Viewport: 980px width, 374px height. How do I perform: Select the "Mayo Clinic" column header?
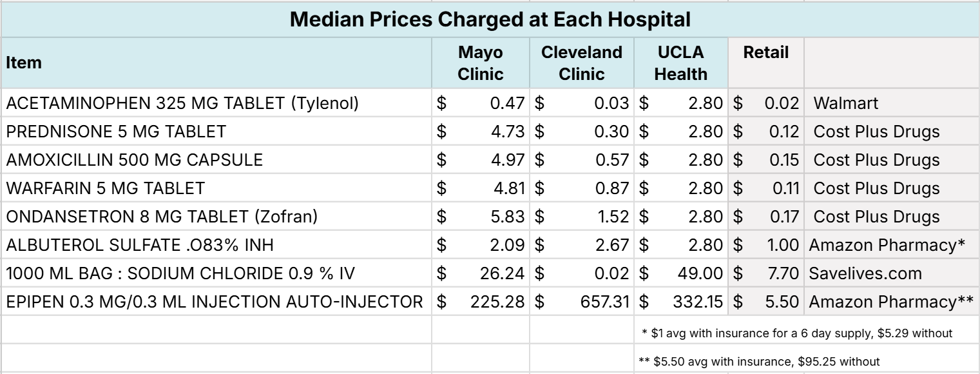click(480, 63)
